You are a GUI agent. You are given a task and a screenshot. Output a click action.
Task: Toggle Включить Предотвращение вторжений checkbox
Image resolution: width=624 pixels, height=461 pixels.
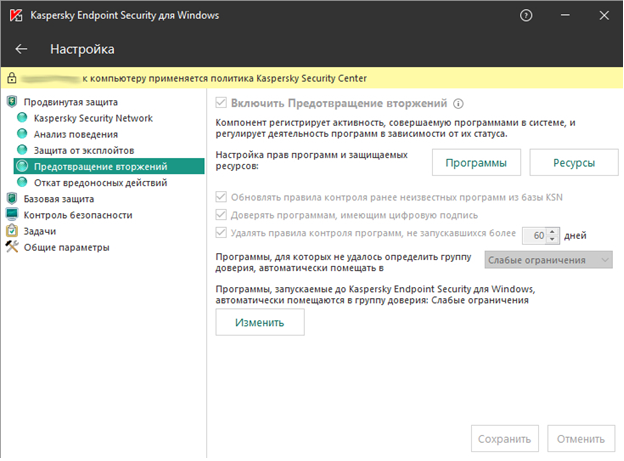click(x=222, y=103)
